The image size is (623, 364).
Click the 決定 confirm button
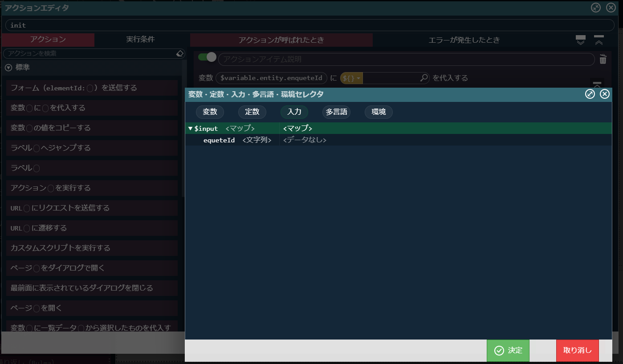508,351
